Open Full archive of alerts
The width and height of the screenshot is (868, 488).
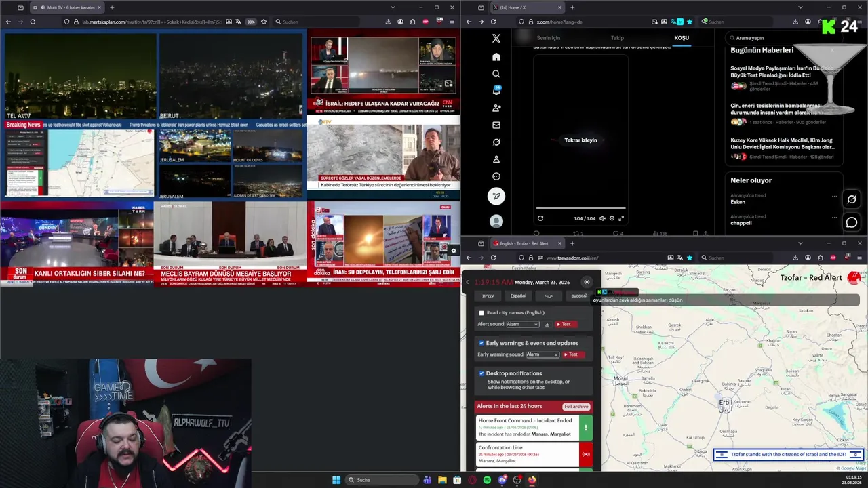pos(576,407)
